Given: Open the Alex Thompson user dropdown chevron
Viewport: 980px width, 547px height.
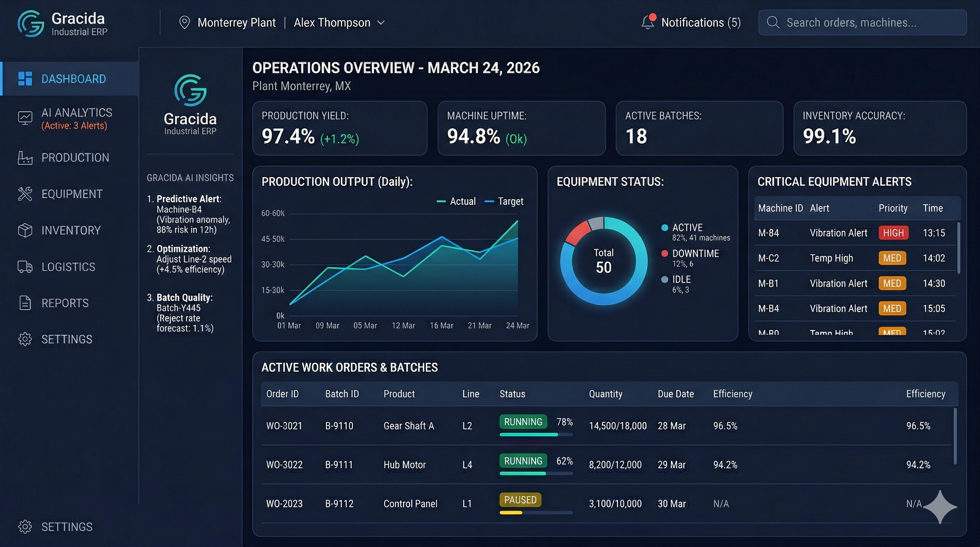Looking at the screenshot, I should [x=381, y=23].
